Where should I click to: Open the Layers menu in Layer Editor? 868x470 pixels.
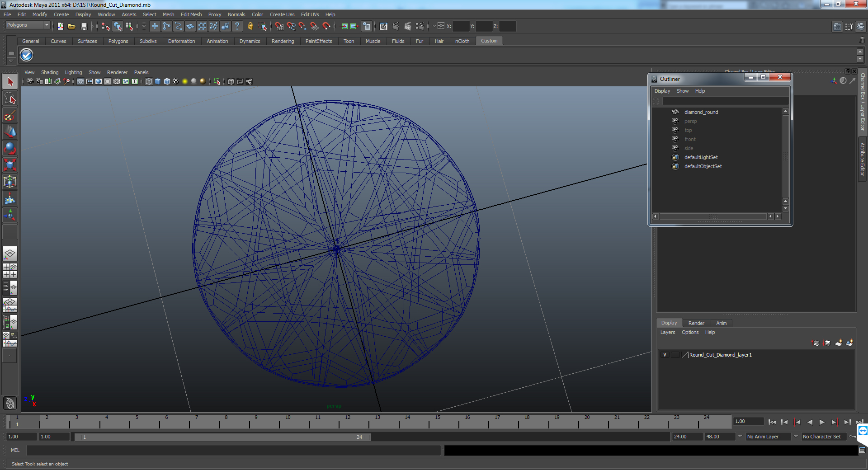pos(668,332)
